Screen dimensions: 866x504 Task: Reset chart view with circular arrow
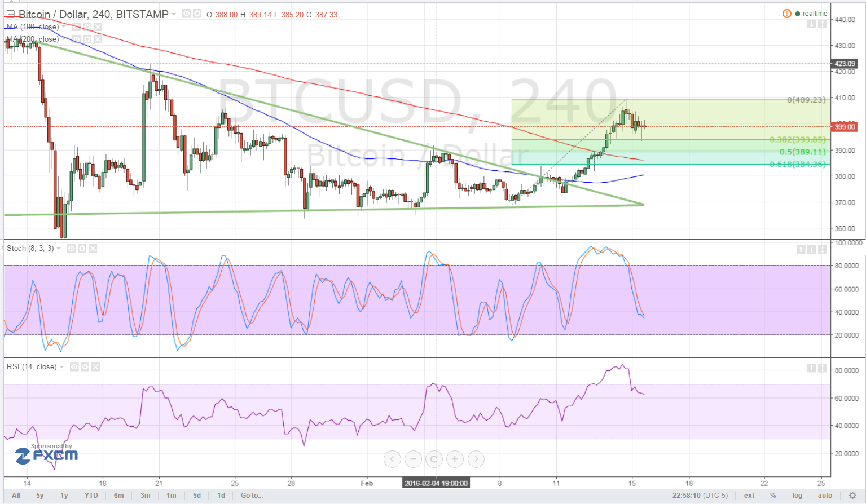coord(434,459)
